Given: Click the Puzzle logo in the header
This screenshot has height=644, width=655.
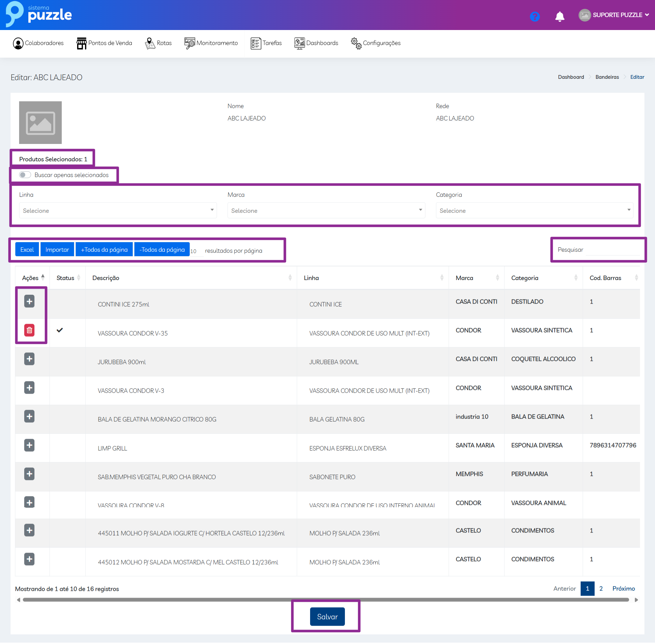Looking at the screenshot, I should coord(39,14).
